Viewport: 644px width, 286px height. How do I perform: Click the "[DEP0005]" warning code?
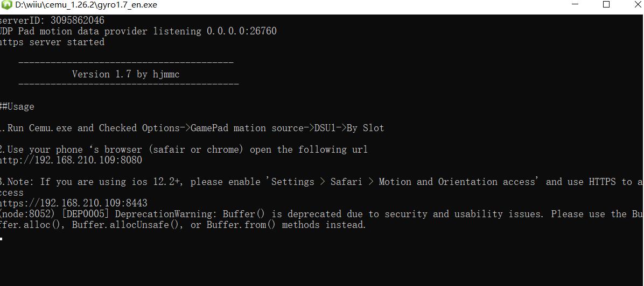pos(86,214)
